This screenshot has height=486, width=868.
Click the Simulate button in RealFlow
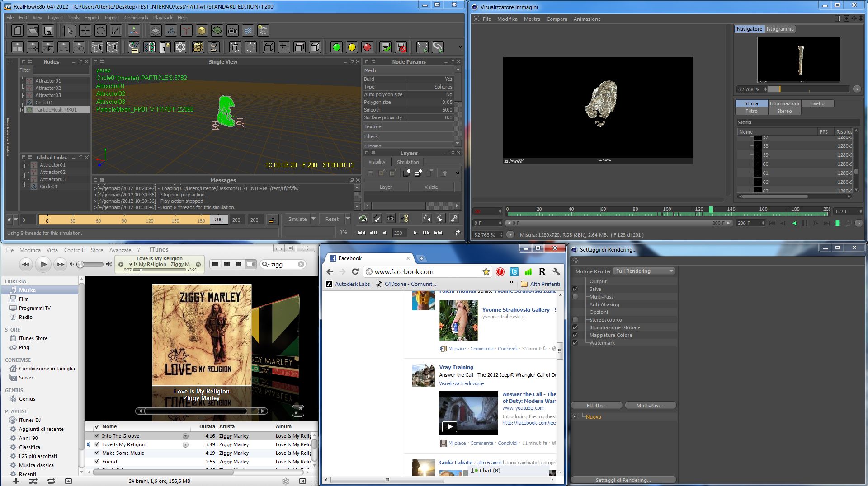pos(297,219)
